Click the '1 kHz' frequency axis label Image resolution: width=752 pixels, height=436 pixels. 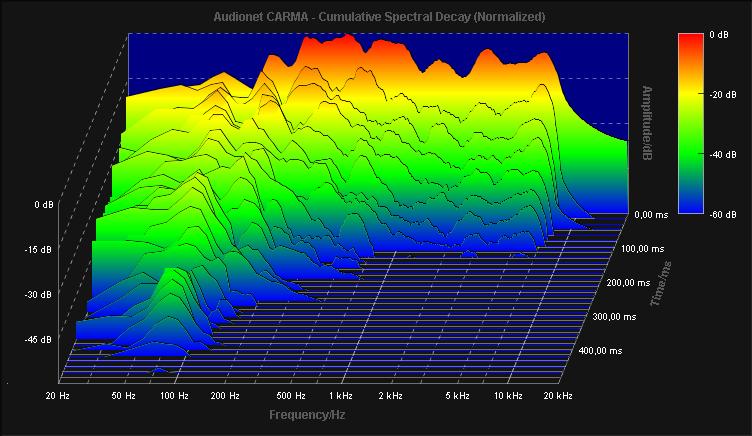pyautogui.click(x=341, y=396)
